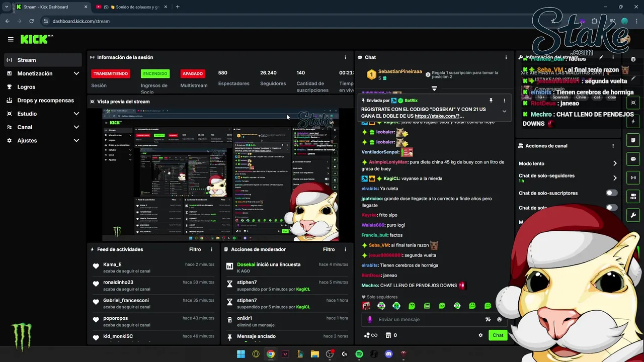
Task: Click the channel points infinity icon
Action: [371, 335]
